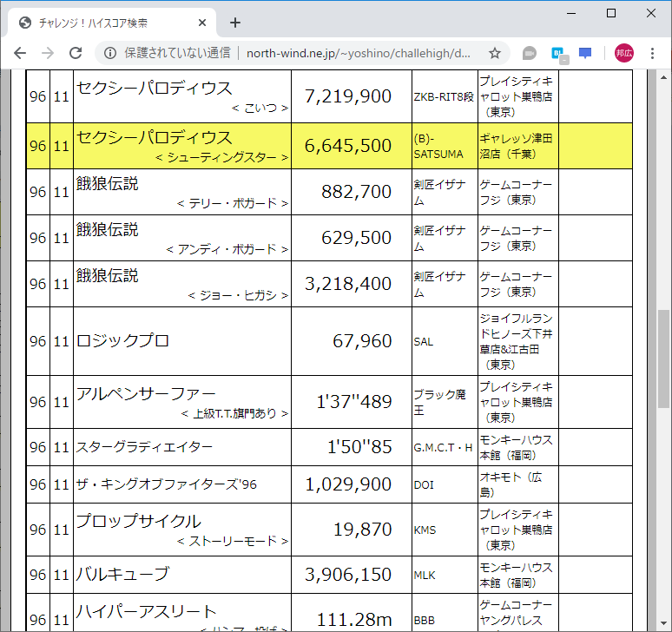
Task: Click the subtitle ＜ テリー・ボガード ＞
Action: click(233, 203)
